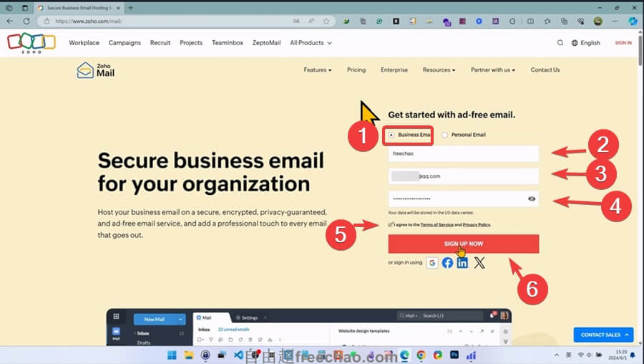
Task: Expand All Products dropdown
Action: coord(311,43)
